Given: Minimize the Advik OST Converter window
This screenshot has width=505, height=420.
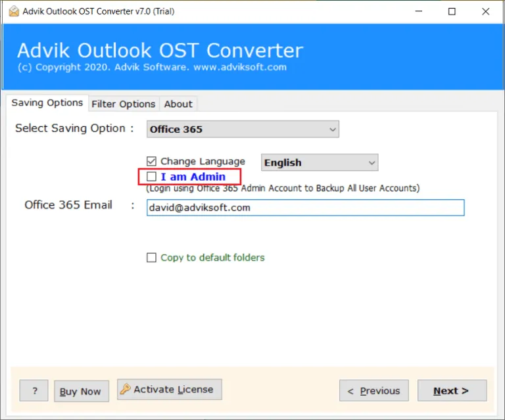Looking at the screenshot, I should point(419,11).
